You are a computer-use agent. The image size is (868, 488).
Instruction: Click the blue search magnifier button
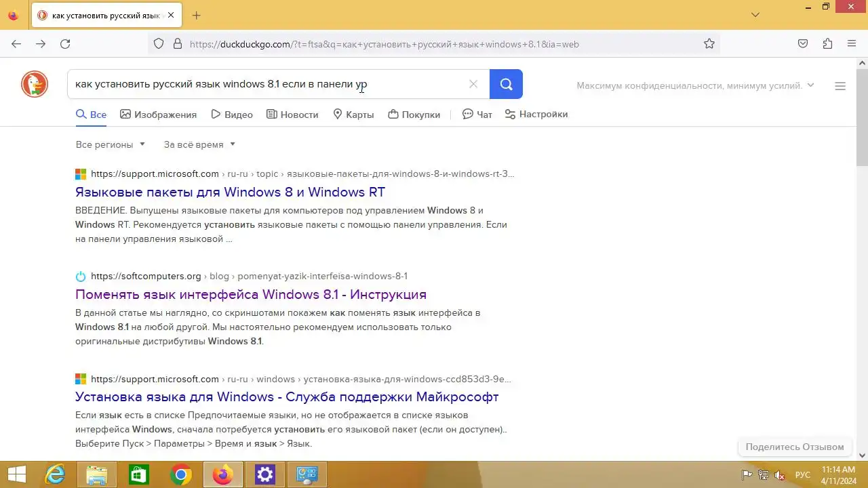(x=506, y=84)
